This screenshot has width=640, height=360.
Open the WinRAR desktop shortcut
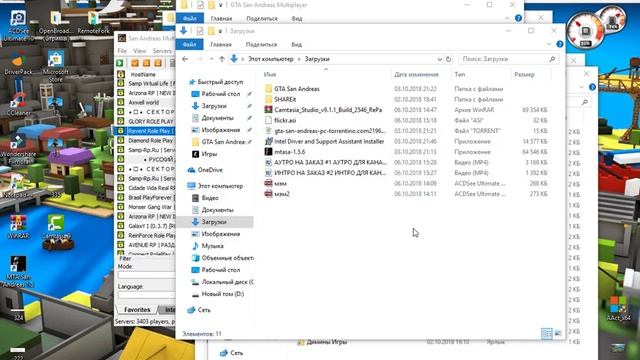click(x=18, y=227)
